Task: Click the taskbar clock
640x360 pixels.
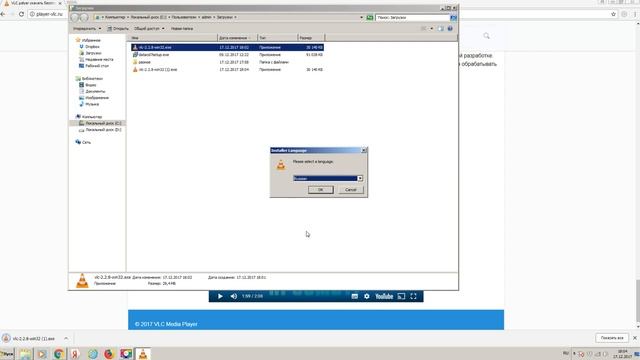Action: click(622, 354)
